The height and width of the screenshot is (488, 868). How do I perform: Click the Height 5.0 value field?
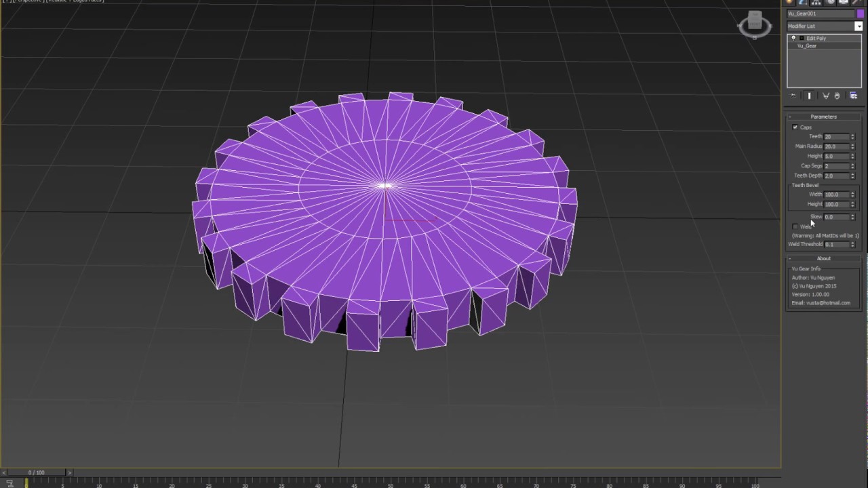tap(837, 156)
